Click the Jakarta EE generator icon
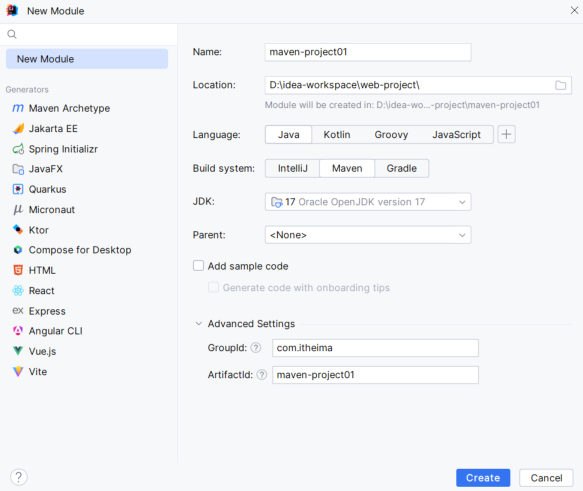This screenshot has height=491, width=583. coord(18,129)
